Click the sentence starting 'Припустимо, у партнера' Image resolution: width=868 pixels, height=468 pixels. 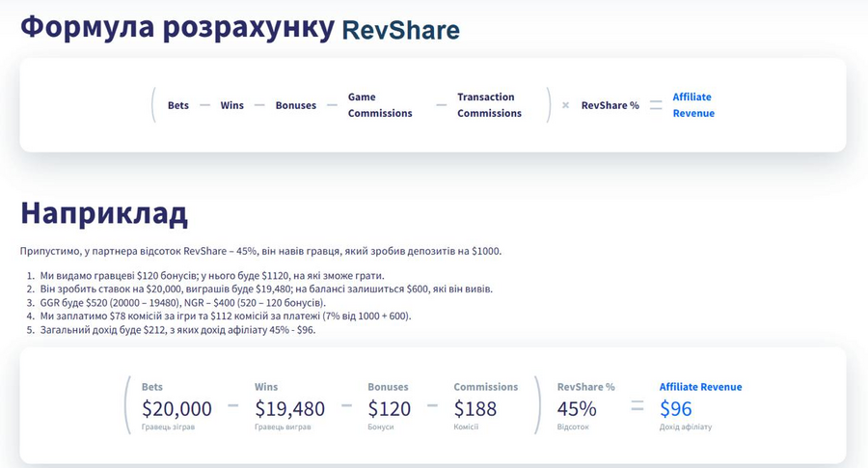pos(260,251)
